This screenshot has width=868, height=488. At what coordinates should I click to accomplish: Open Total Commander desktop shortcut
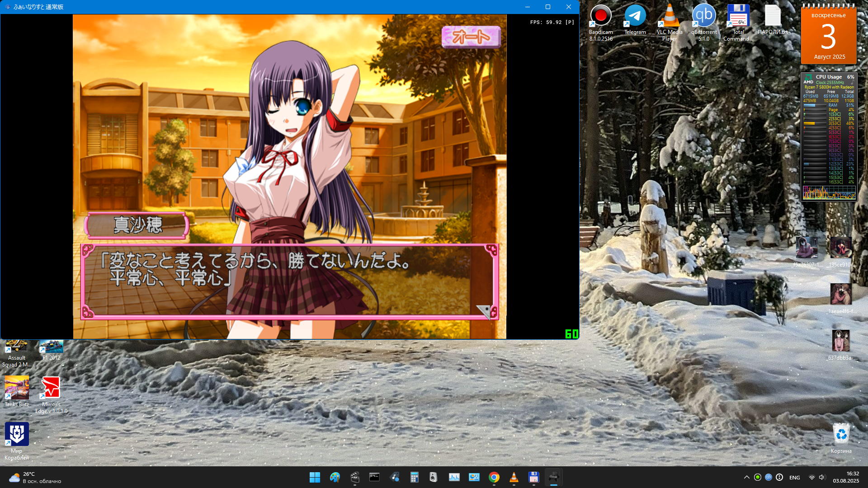[x=738, y=23]
